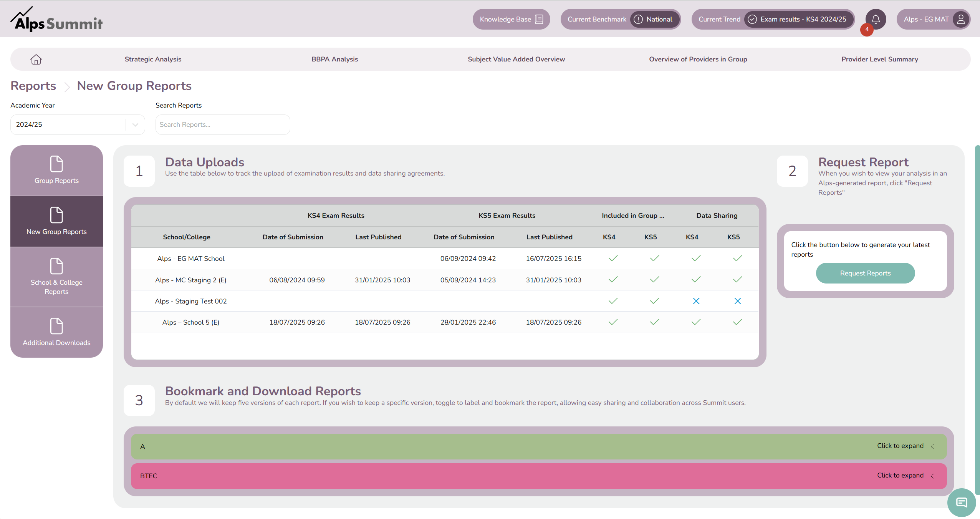Screen dimensions: 980x519
Task: Click the Group Reports document icon
Action: pyautogui.click(x=56, y=164)
